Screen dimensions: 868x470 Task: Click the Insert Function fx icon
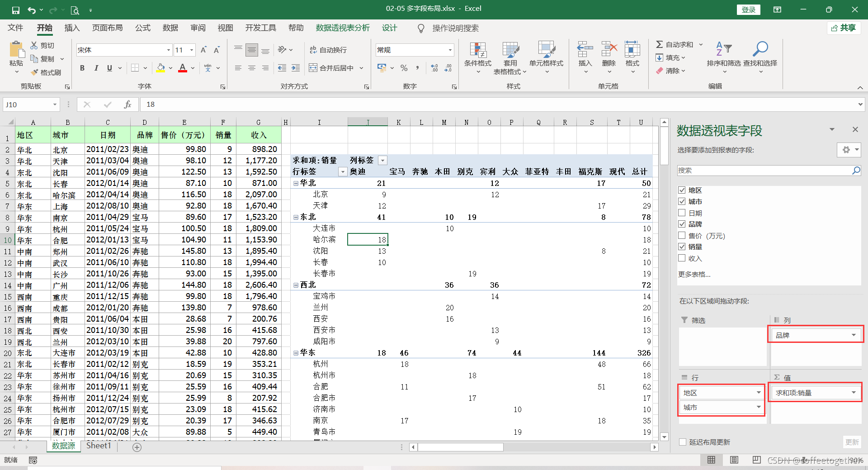click(127, 104)
